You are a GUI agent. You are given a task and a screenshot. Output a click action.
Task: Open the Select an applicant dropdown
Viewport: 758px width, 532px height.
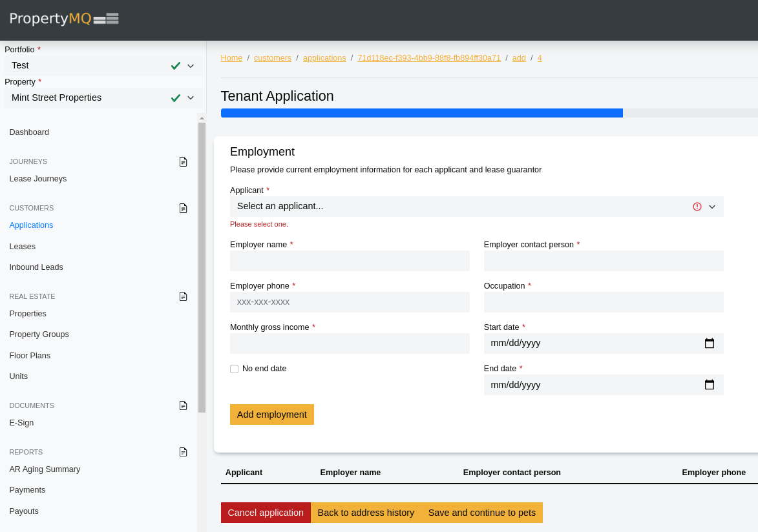476,207
